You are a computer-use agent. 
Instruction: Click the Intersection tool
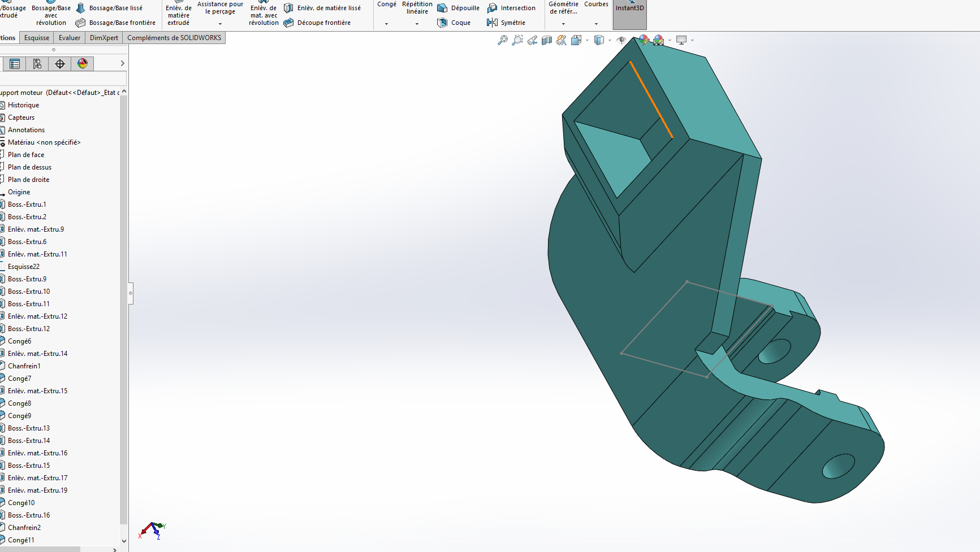511,8
